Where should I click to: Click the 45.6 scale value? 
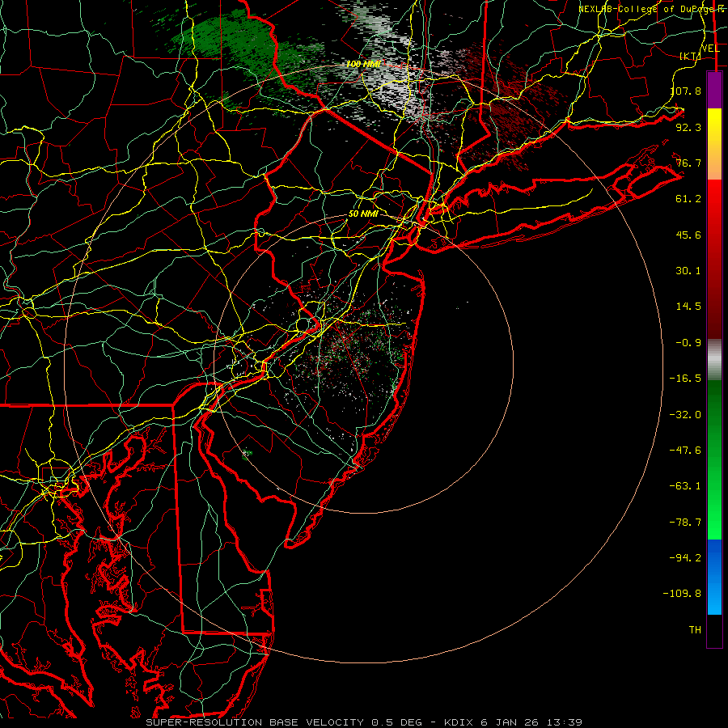(688, 235)
